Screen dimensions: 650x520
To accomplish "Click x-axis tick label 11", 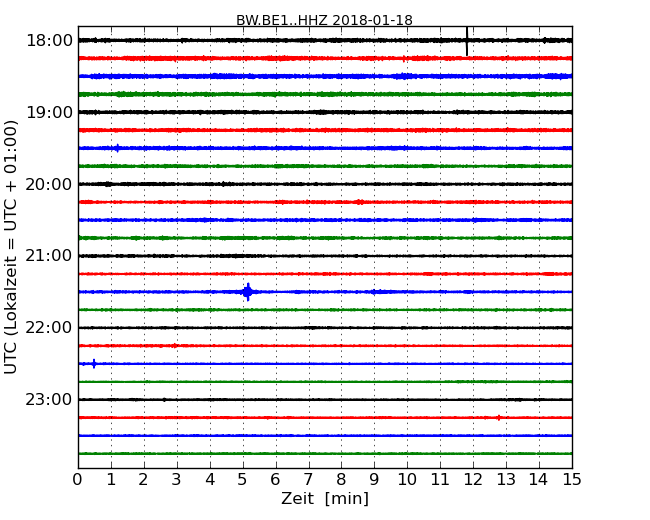I will 440,479.
